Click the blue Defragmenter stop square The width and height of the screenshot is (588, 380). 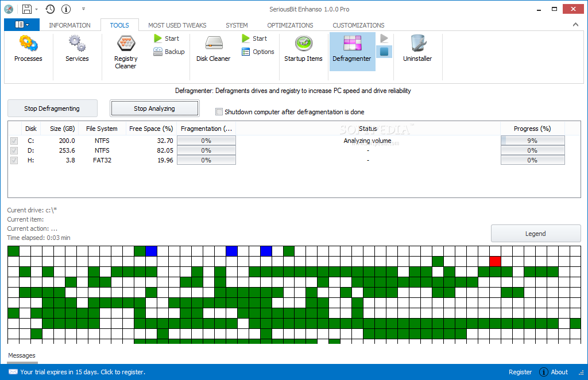[x=384, y=52]
